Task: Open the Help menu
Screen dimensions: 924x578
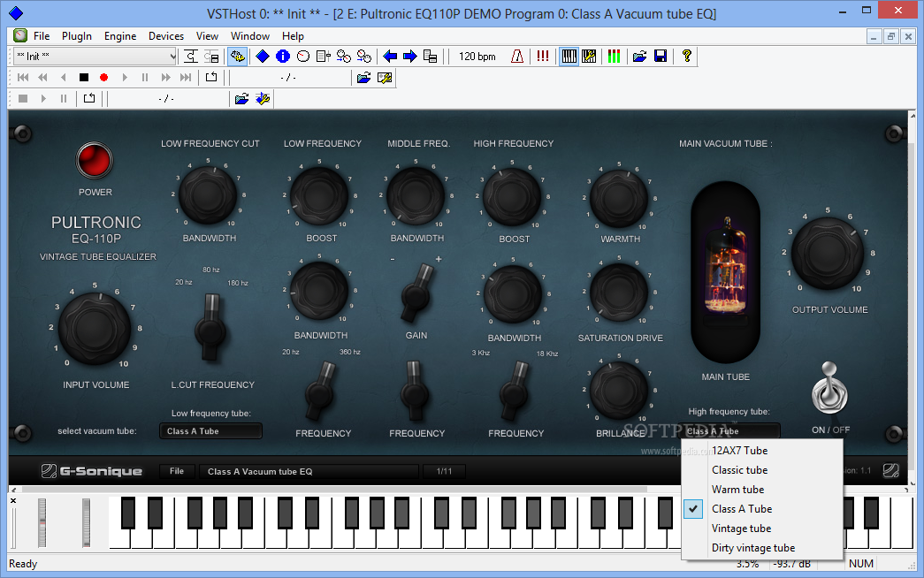Action: (x=293, y=36)
